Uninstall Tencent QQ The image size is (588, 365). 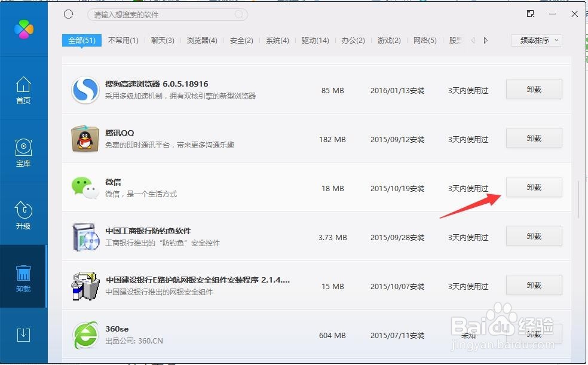pyautogui.click(x=534, y=138)
